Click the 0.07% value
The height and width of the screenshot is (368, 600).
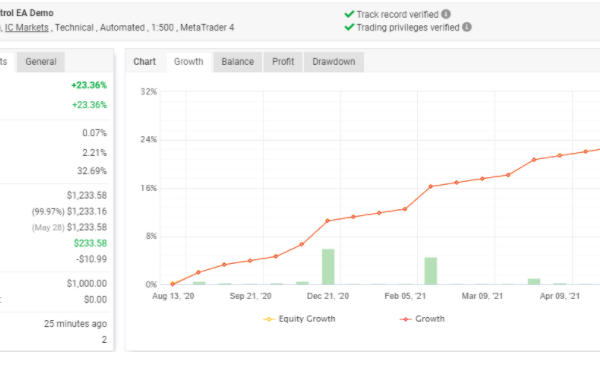point(95,133)
